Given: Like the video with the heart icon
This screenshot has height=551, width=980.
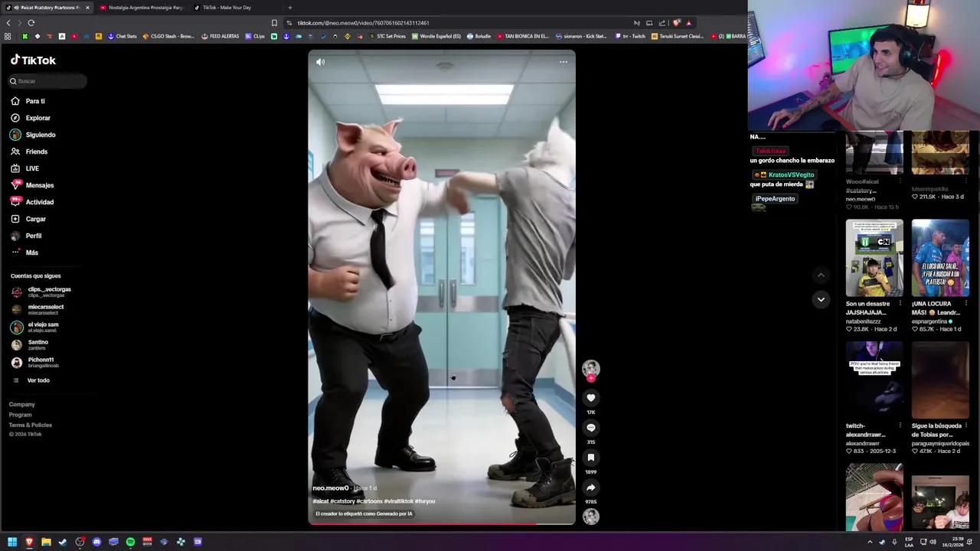Looking at the screenshot, I should (590, 398).
